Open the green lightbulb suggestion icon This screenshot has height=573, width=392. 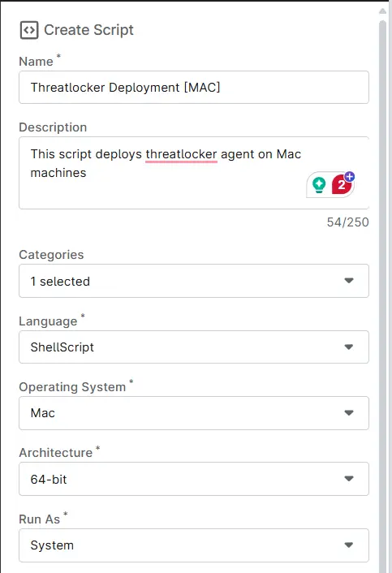(319, 185)
